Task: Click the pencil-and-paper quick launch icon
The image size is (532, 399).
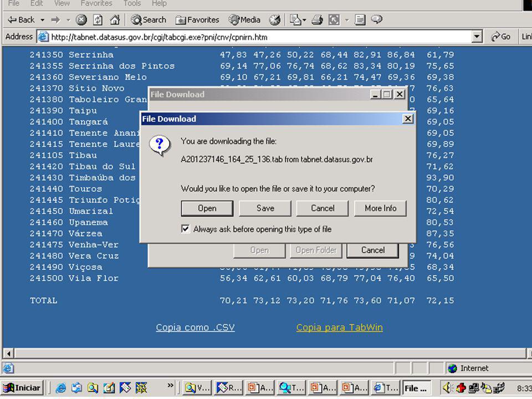Action: pyautogui.click(x=109, y=388)
